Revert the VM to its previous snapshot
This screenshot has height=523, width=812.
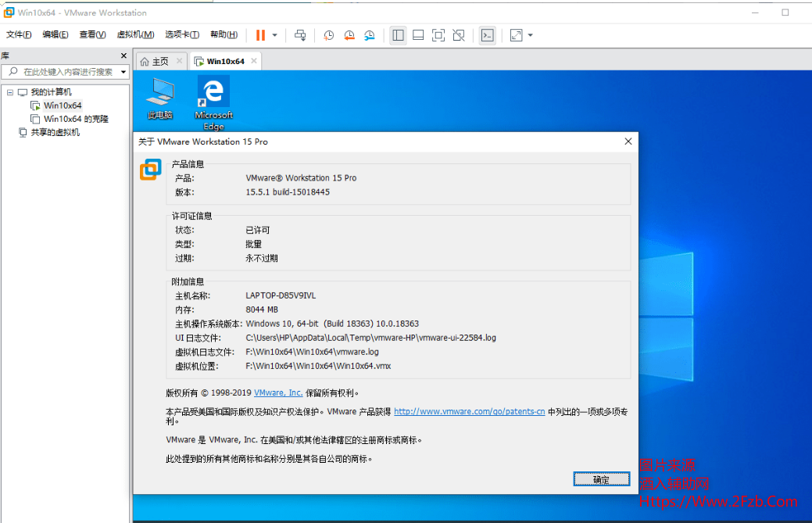[349, 35]
